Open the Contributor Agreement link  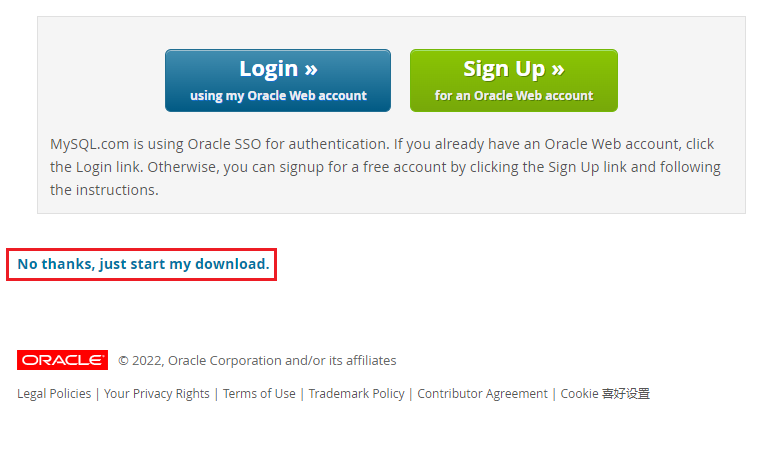482,393
